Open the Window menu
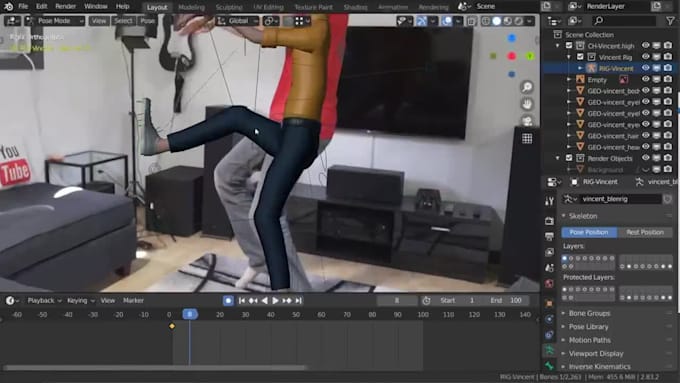The width and height of the screenshot is (680, 383). pyautogui.click(x=96, y=7)
